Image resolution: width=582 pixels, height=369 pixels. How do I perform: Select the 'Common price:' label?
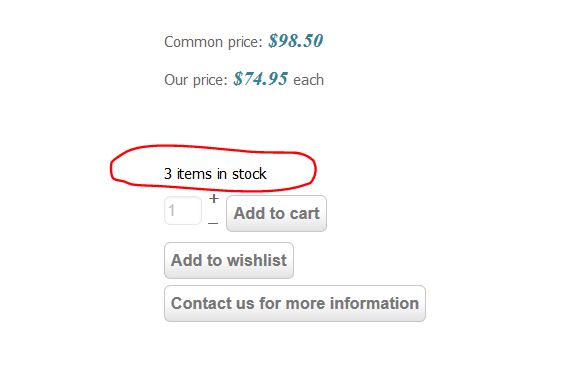(x=213, y=42)
